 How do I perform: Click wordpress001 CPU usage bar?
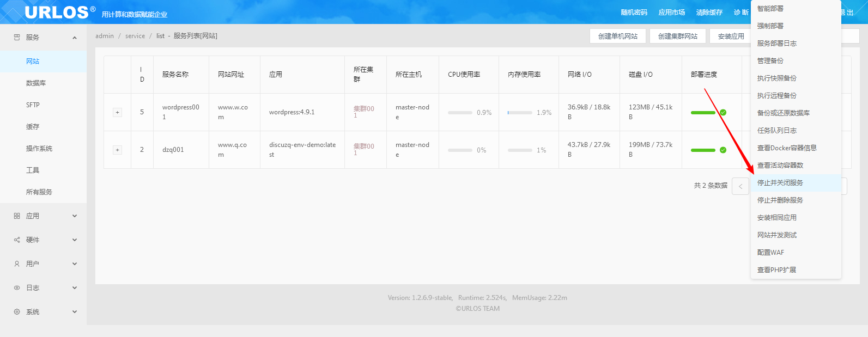(460, 113)
